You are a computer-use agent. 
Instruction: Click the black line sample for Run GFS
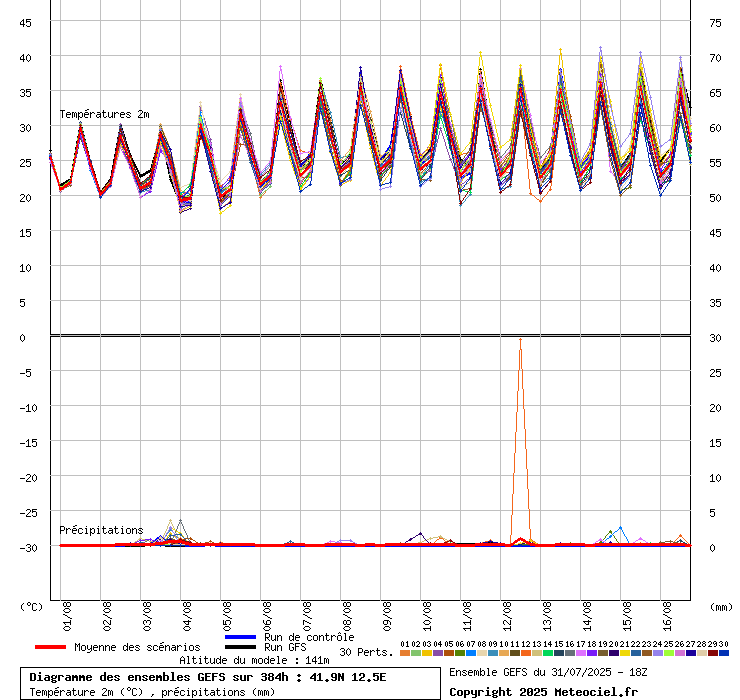coord(241,647)
